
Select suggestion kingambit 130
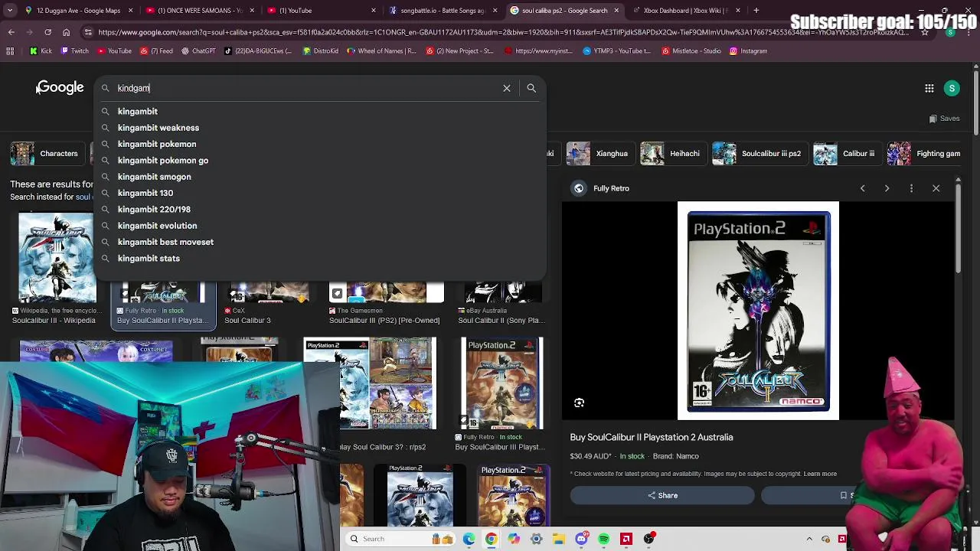tap(145, 193)
